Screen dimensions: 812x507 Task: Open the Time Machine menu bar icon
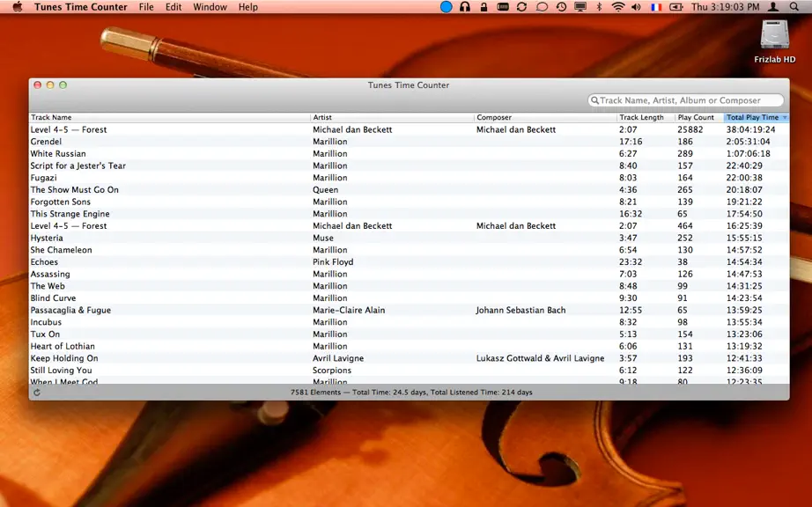561,7
